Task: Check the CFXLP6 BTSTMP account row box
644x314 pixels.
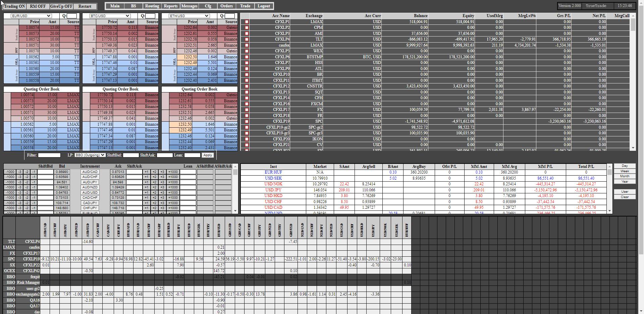Action: click(247, 57)
